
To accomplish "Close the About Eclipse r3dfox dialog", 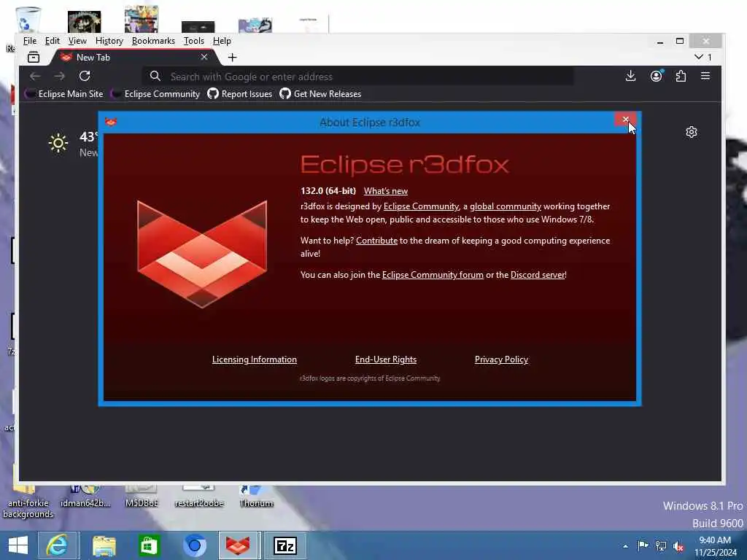I will pyautogui.click(x=625, y=120).
